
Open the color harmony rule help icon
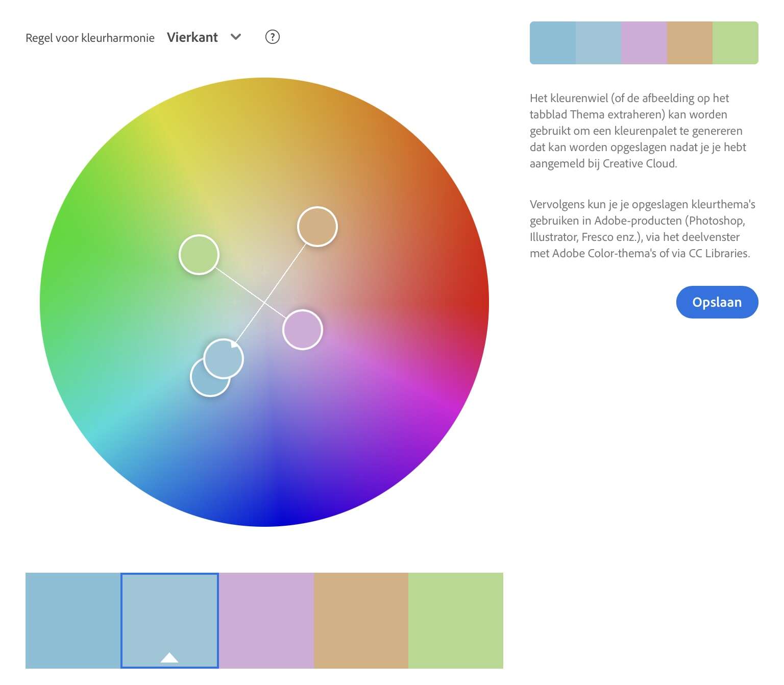[273, 37]
